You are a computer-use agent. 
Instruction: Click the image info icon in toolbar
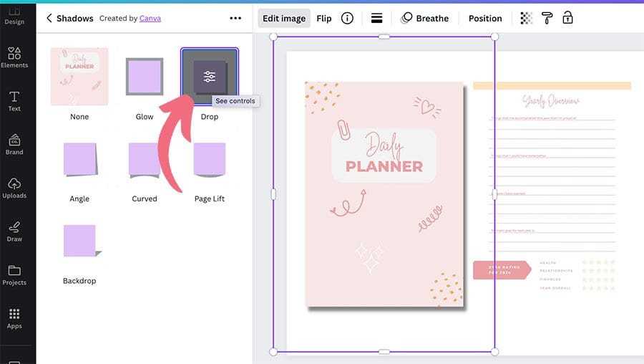point(347,19)
